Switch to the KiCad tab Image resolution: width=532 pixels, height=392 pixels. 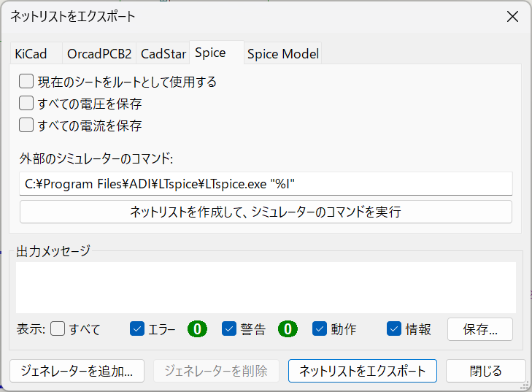coord(36,53)
